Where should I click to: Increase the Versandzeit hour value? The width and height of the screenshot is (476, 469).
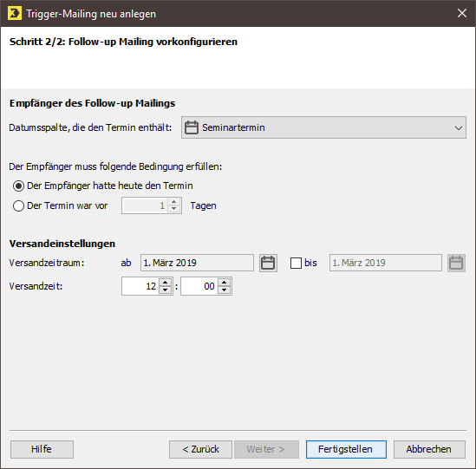click(165, 283)
